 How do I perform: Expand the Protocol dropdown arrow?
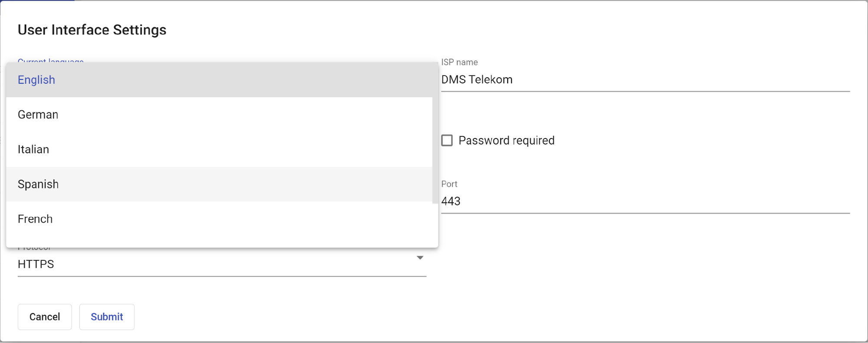420,258
